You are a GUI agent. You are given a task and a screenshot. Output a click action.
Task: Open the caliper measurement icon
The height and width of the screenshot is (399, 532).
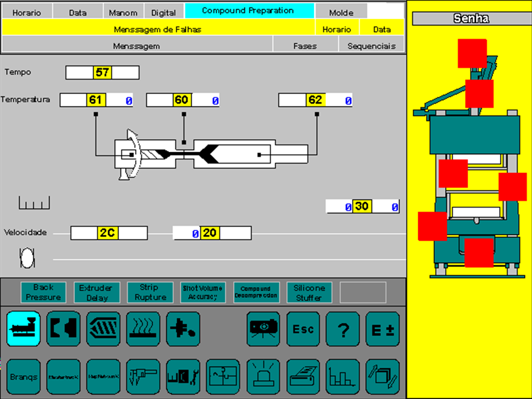143,376
